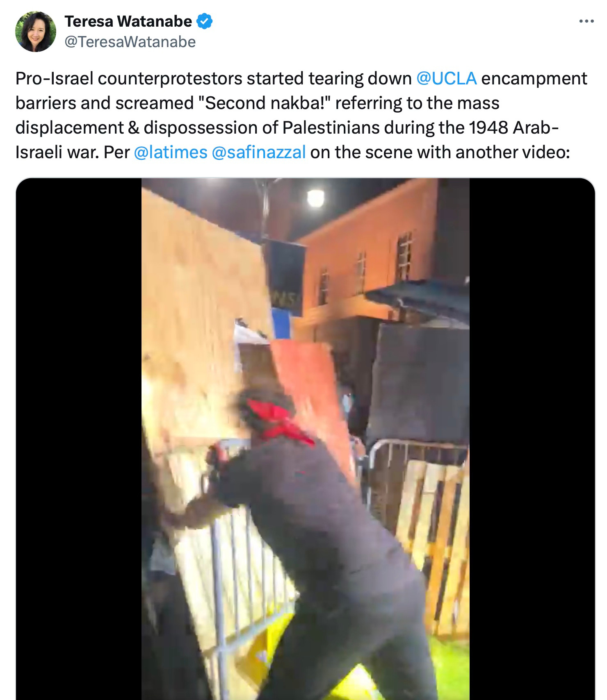Screen dimensions: 607x700
Task: Open Teresa Watanabe's profile avatar
Action: pos(35,32)
